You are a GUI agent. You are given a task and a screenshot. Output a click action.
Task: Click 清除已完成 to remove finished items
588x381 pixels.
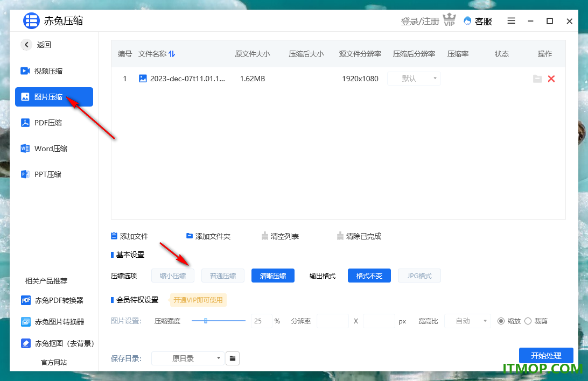[359, 236]
